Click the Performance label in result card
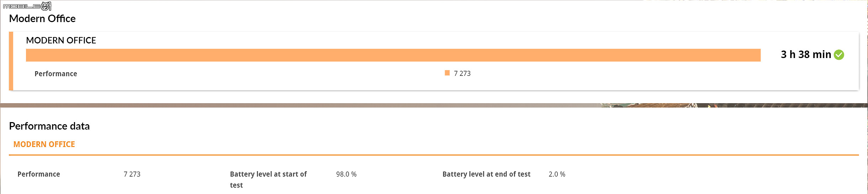This screenshot has height=194, width=868. [56, 74]
